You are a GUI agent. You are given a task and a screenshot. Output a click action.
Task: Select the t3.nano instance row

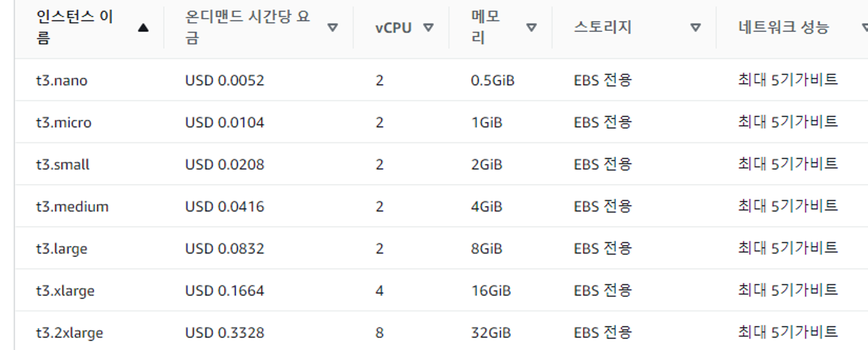(441, 80)
